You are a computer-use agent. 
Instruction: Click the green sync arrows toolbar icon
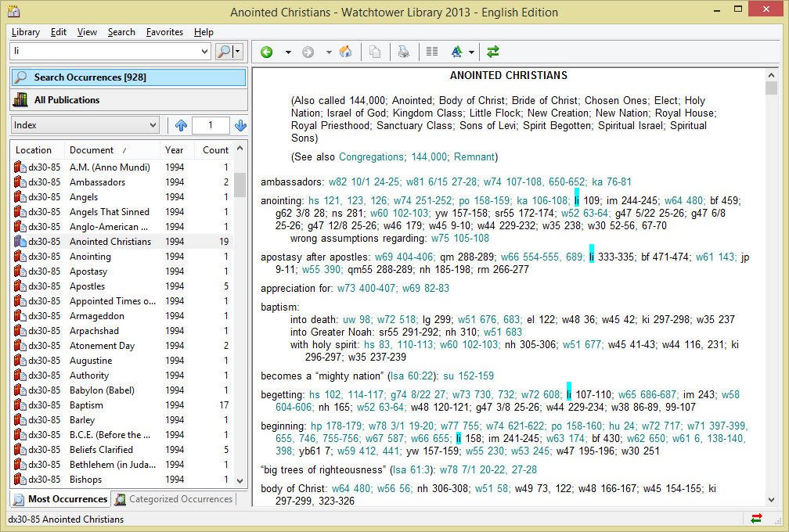tap(493, 52)
